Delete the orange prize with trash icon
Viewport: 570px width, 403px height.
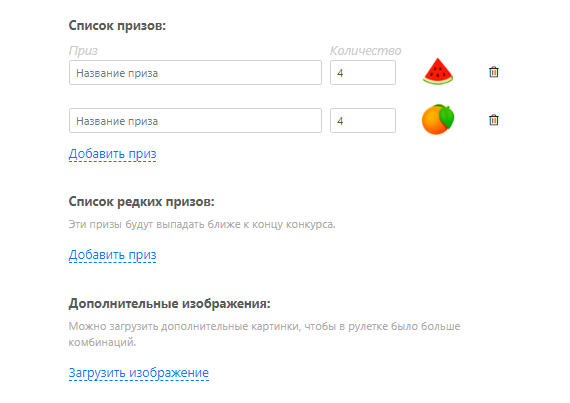[493, 120]
